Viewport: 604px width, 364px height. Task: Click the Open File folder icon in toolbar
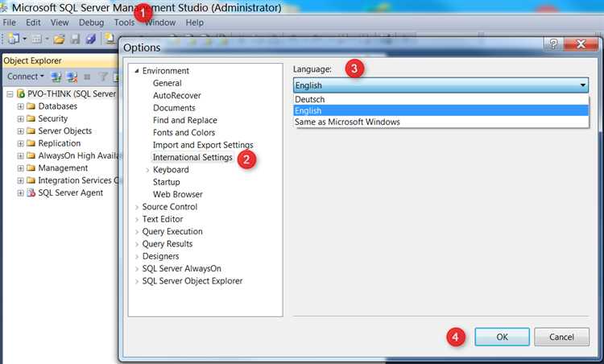(60, 39)
